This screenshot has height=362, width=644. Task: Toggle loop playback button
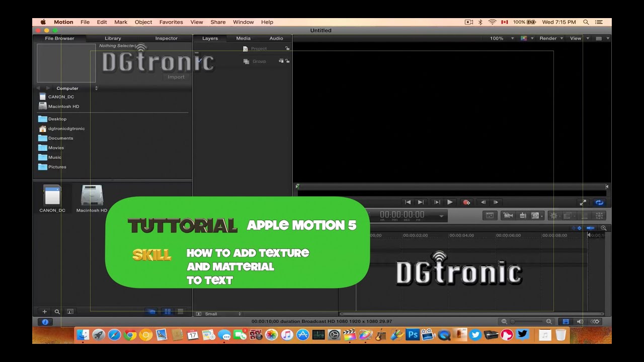click(x=599, y=202)
